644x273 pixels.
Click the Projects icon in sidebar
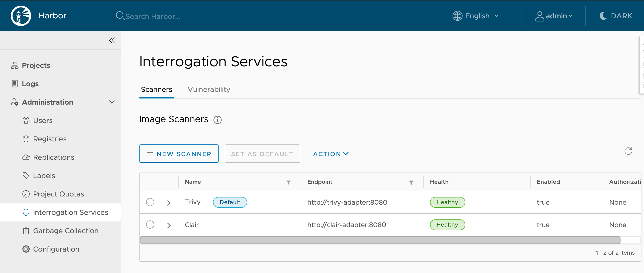pyautogui.click(x=15, y=65)
